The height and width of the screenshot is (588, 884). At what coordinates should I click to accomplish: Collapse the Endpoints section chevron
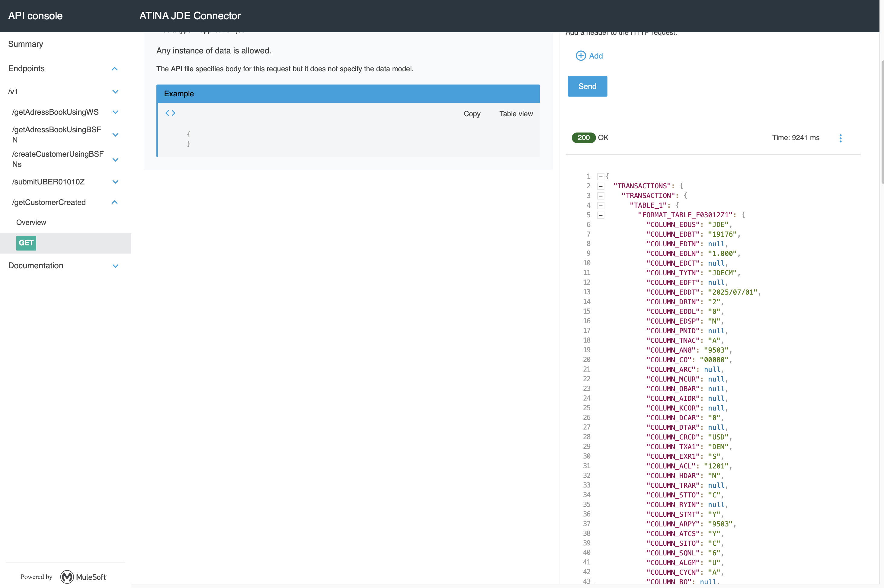(115, 69)
